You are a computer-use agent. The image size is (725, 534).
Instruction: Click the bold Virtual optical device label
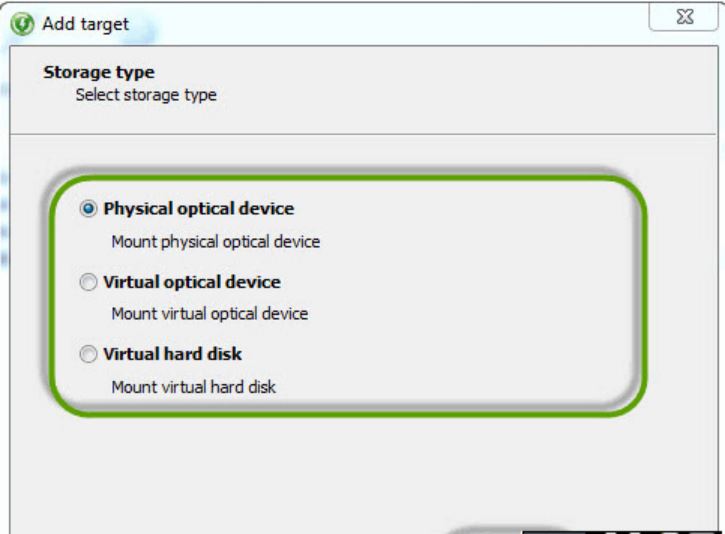[192, 282]
